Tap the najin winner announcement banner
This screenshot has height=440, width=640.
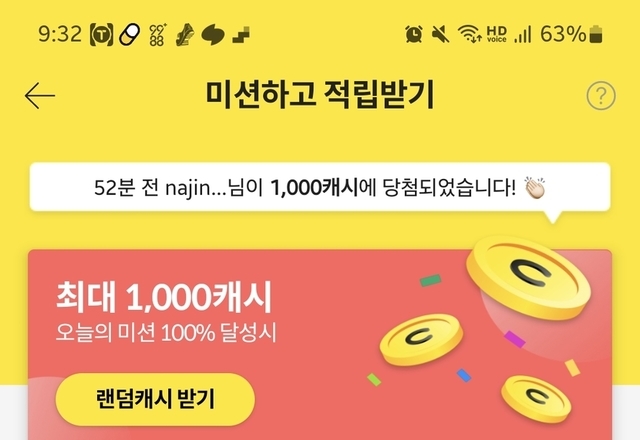[x=320, y=187]
